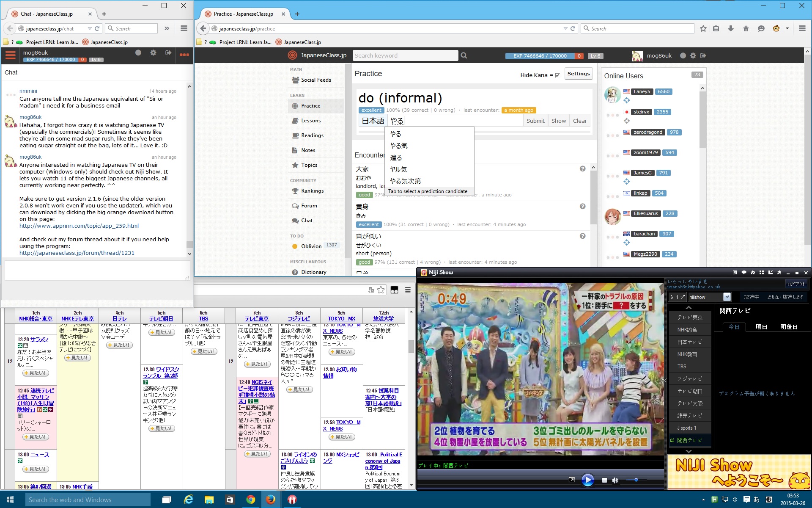The height and width of the screenshot is (508, 812).
Task: Click the appnnn.com download link in chat
Action: pos(79,226)
